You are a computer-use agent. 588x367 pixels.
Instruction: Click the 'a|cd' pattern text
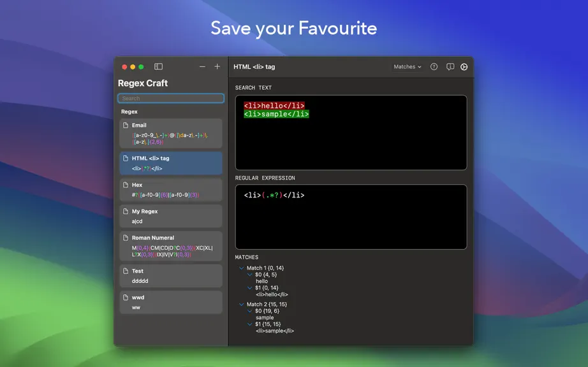[137, 221]
